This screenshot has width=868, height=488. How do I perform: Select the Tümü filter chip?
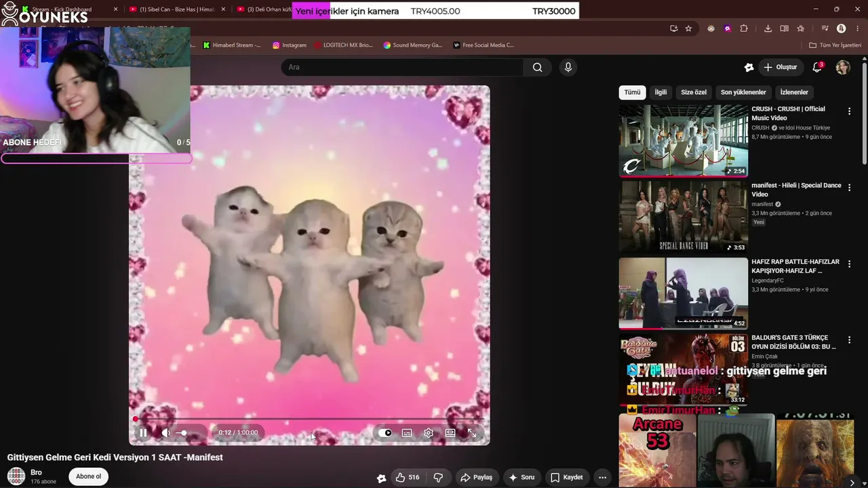tap(632, 92)
